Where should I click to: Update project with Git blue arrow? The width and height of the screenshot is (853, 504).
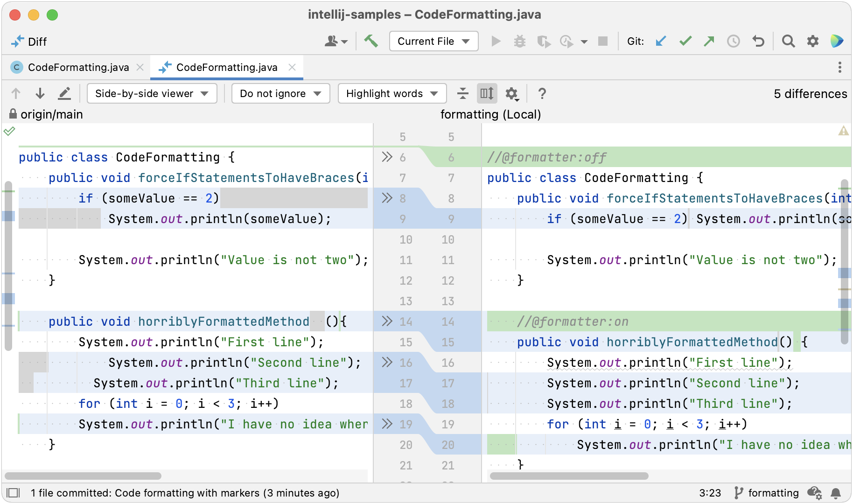pyautogui.click(x=661, y=42)
